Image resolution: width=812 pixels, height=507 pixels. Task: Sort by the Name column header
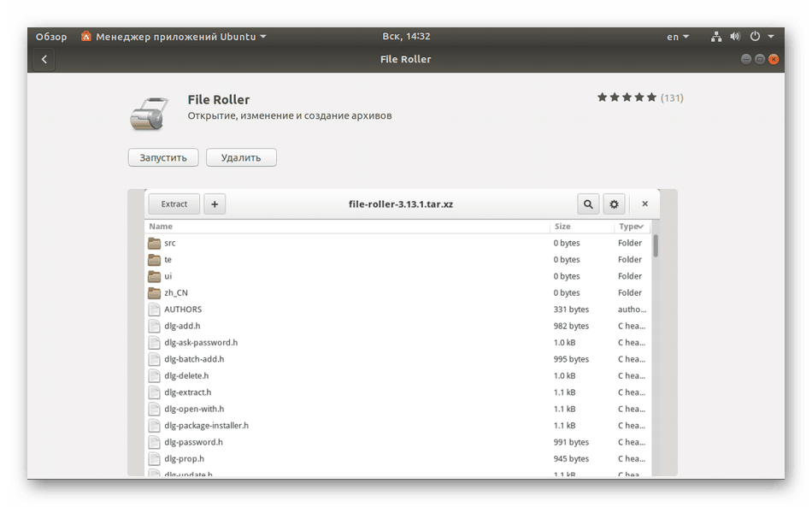[161, 227]
